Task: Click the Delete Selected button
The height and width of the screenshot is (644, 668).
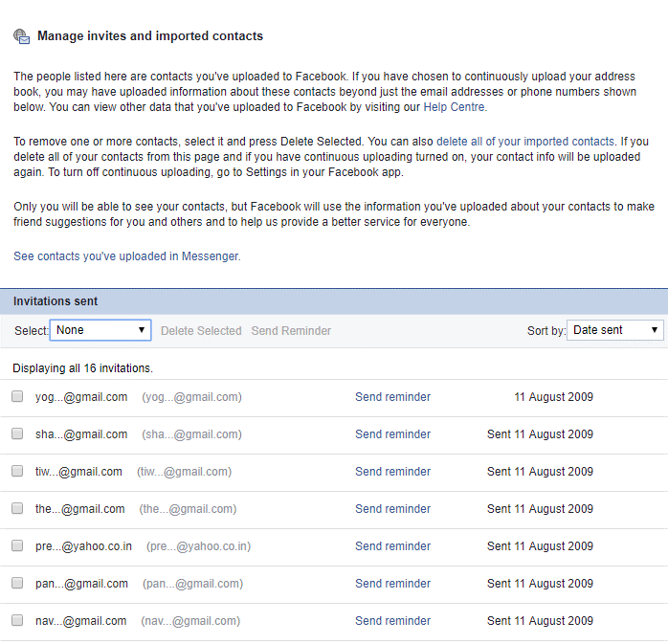Action: pos(201,331)
